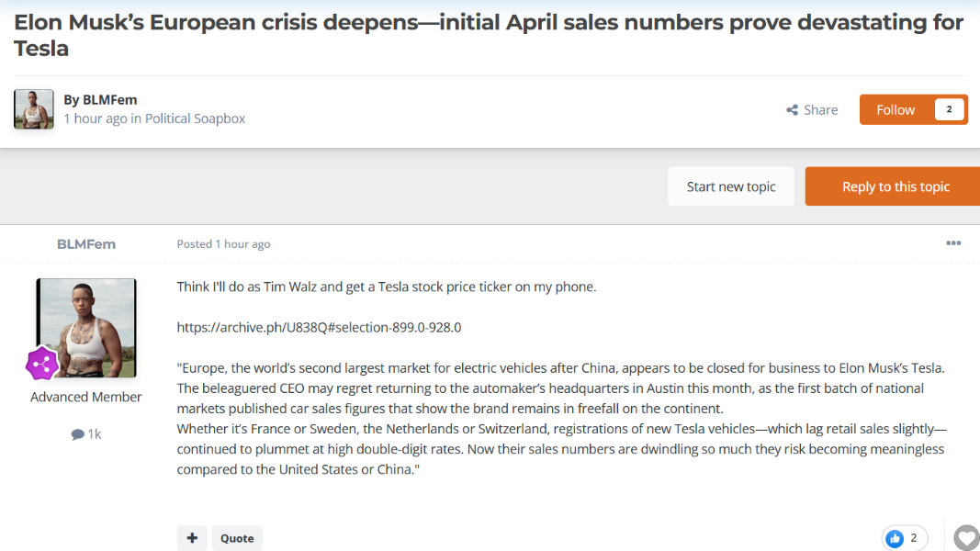
Task: Click the blue thumbs-up reaction icon
Action: tap(895, 538)
